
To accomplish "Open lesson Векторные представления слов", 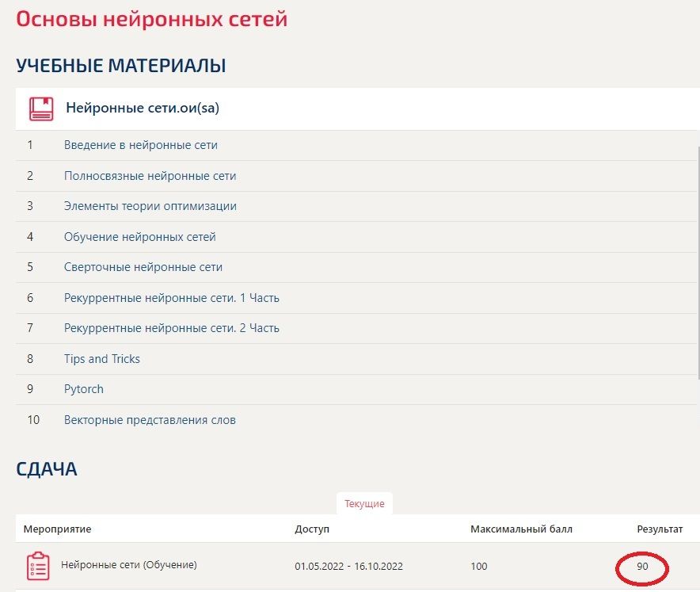I will 150,420.
